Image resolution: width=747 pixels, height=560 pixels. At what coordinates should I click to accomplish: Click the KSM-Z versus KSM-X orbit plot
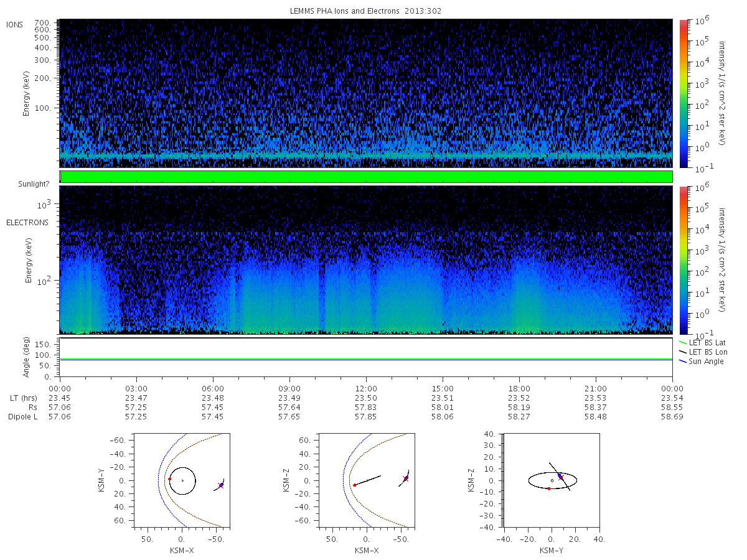[x=367, y=480]
